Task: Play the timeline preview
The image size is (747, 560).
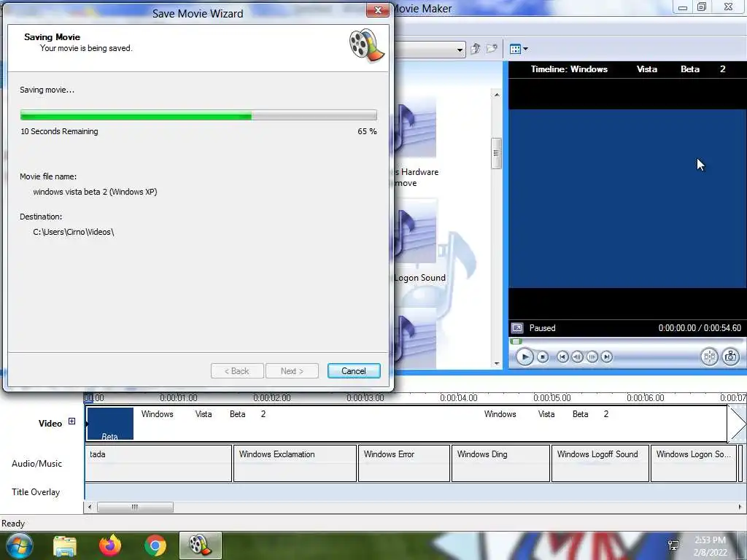Action: tap(525, 357)
